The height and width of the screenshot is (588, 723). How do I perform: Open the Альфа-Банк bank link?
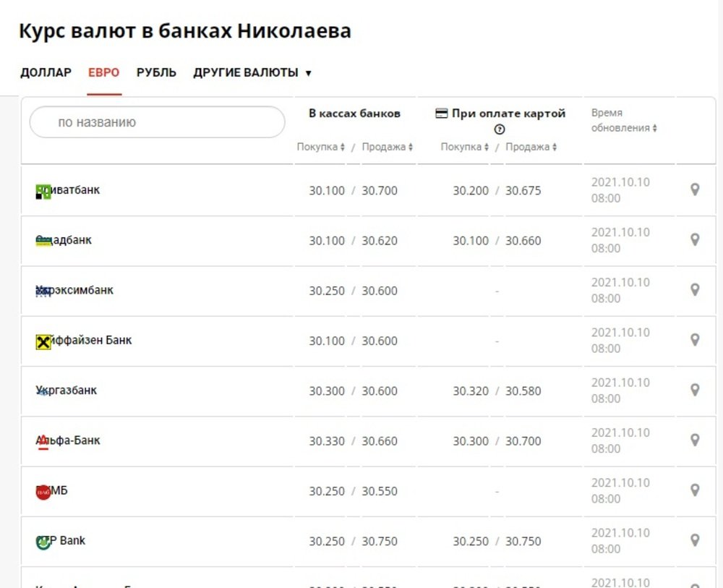tap(68, 440)
